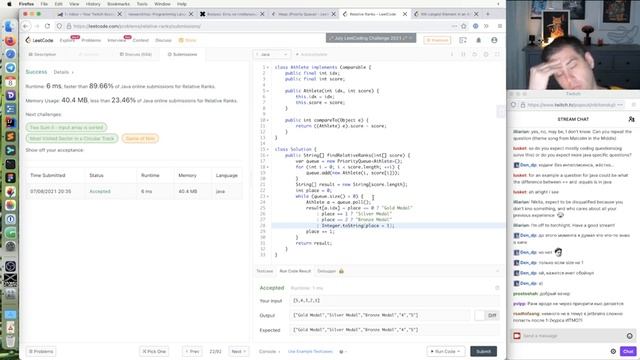Open Finder from the Dock
Viewport: 640px width, 360px height.
[x=11, y=27]
